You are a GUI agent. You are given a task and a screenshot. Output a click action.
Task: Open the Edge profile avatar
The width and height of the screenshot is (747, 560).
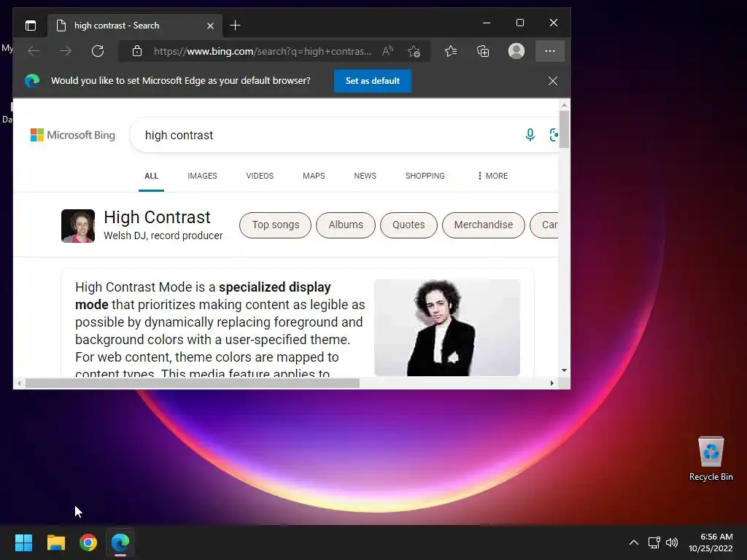tap(516, 51)
